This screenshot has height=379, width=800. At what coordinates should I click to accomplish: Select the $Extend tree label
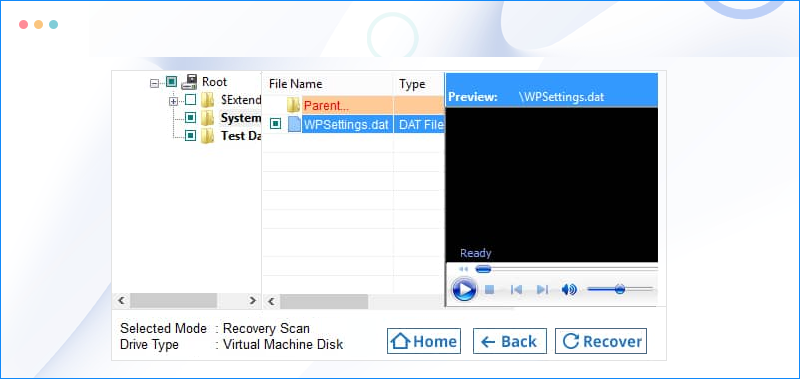(x=241, y=100)
